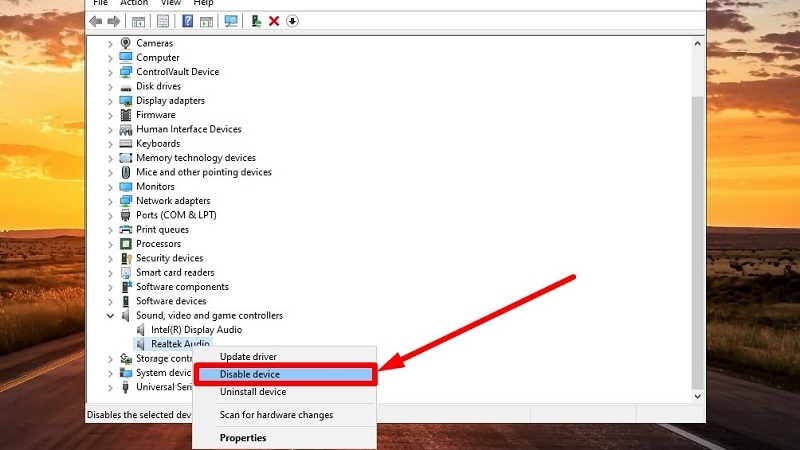The image size is (800, 450).
Task: Select the Realtek Audio device row
Action: click(x=173, y=344)
